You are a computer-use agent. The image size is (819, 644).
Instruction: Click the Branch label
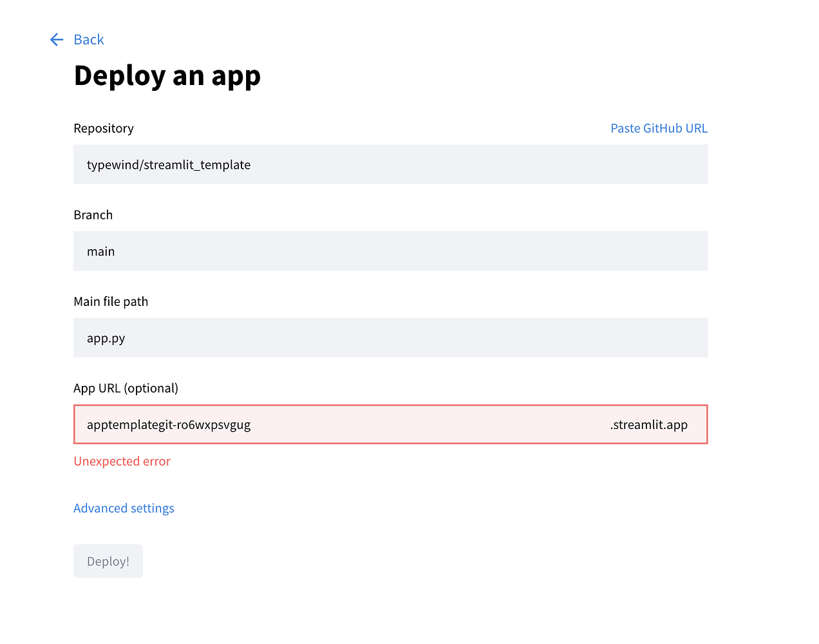(93, 214)
